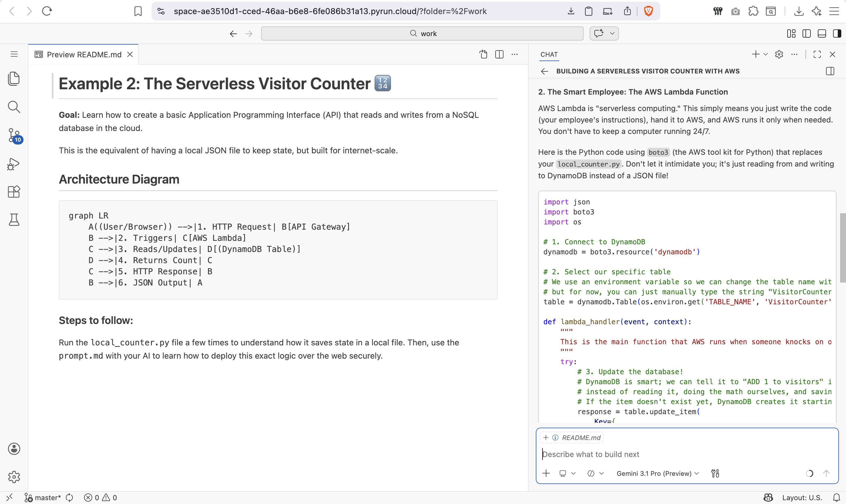This screenshot has height=504, width=846.
Task: Show source for the README preview
Action: [483, 54]
